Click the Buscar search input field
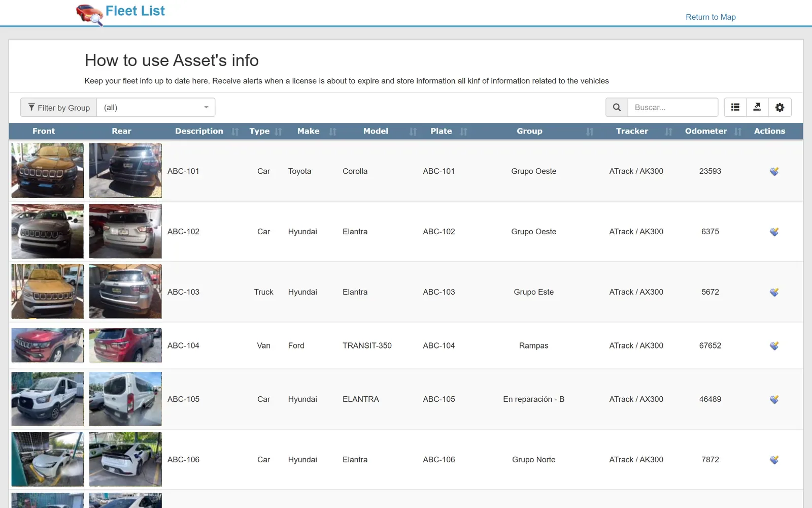 (x=673, y=107)
